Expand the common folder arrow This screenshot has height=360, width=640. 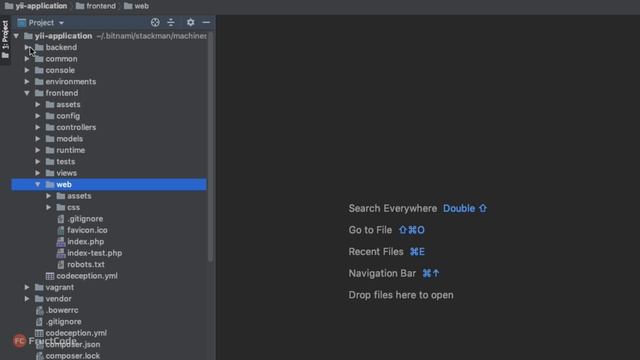(x=27, y=59)
